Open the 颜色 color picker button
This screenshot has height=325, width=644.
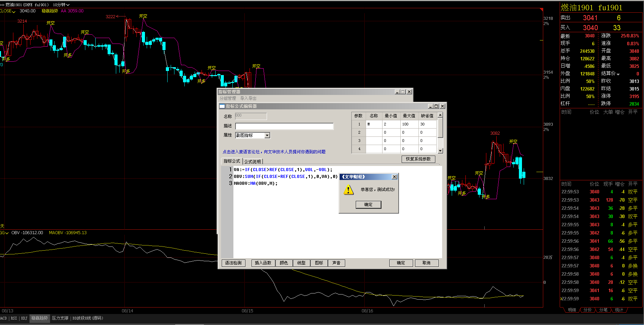pyautogui.click(x=284, y=263)
